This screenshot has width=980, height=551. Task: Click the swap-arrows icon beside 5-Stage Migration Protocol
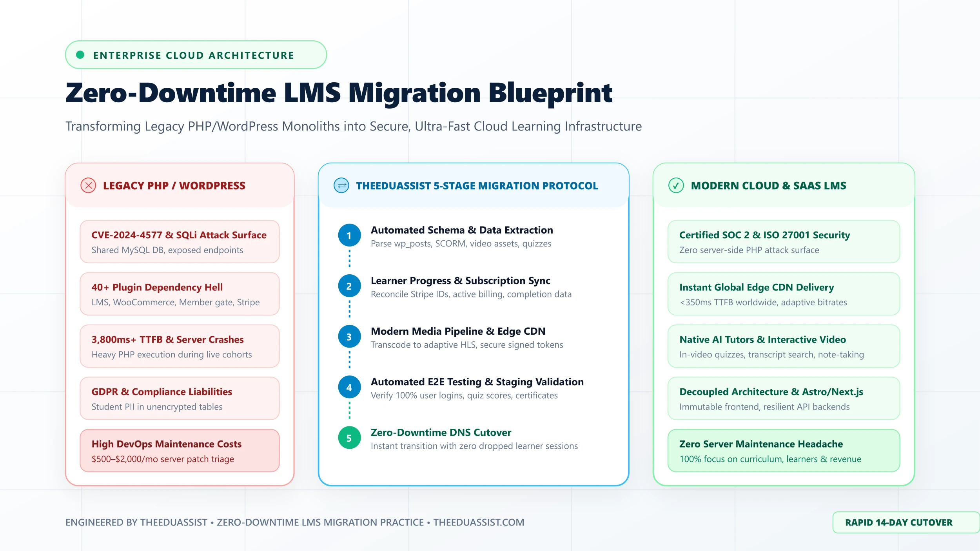tap(341, 185)
